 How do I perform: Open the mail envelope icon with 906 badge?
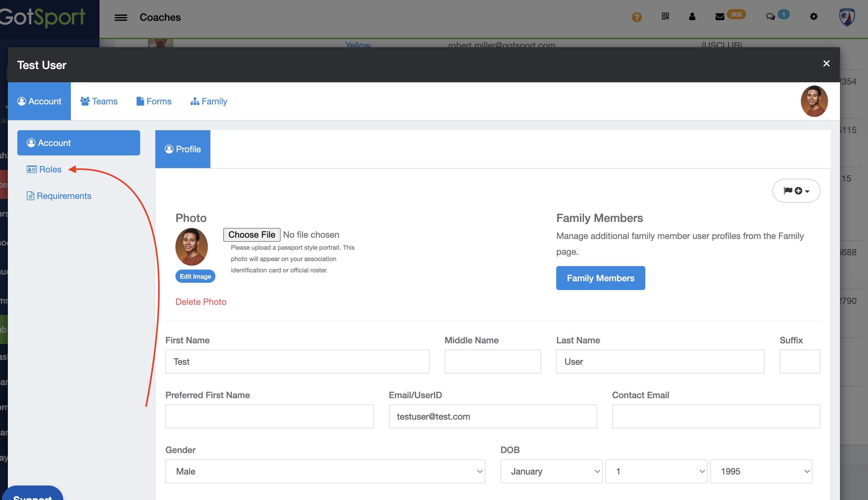720,17
